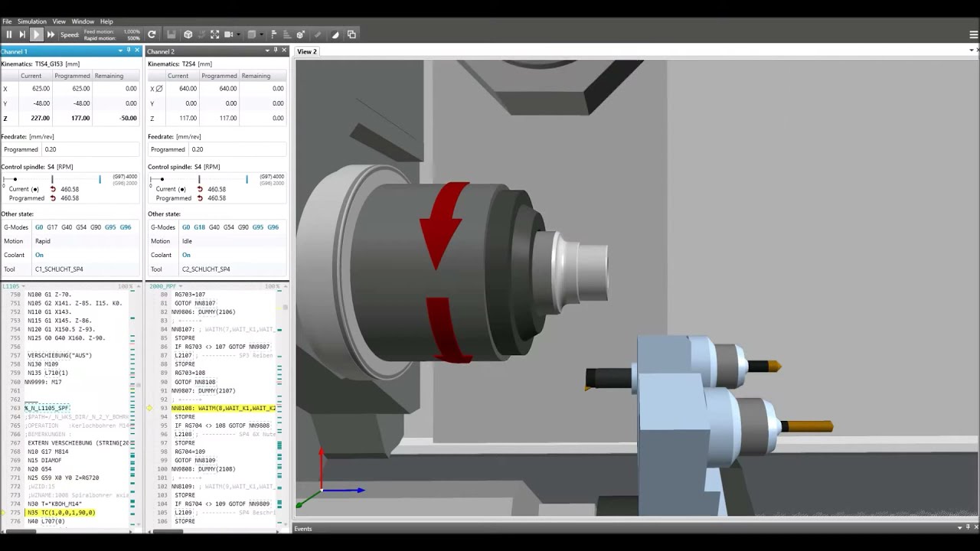Click the stepped bars chart icon
This screenshot has width=980, height=551.
pyautogui.click(x=286, y=34)
